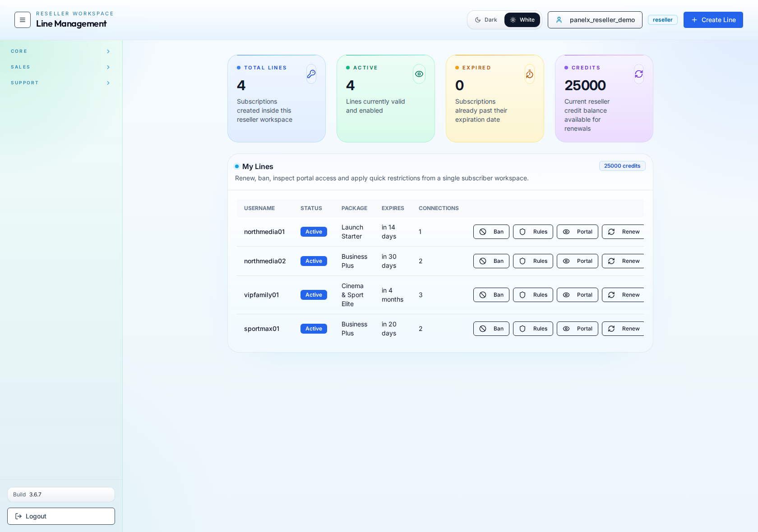Click the 25000 credits badge
The image size is (758, 532).
pyautogui.click(x=622, y=166)
